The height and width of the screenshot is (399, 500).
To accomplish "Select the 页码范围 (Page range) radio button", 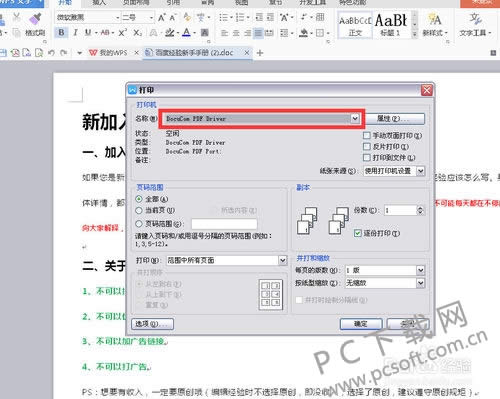I will tap(139, 224).
